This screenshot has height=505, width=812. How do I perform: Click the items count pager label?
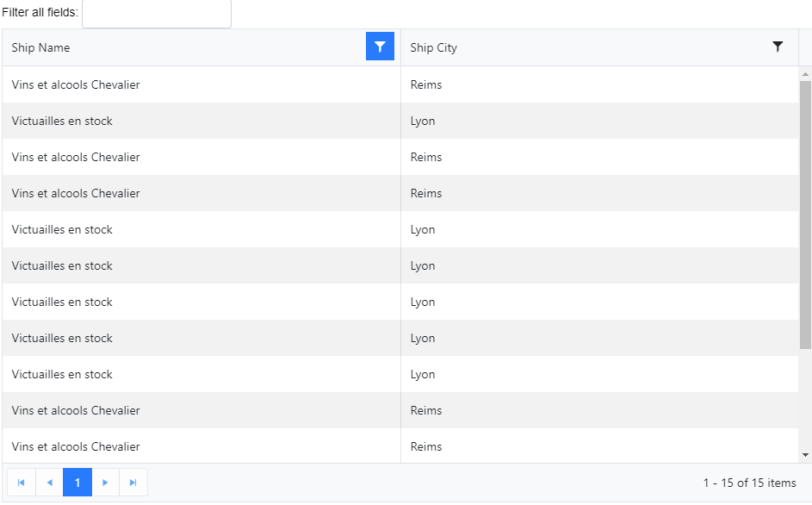tap(749, 483)
